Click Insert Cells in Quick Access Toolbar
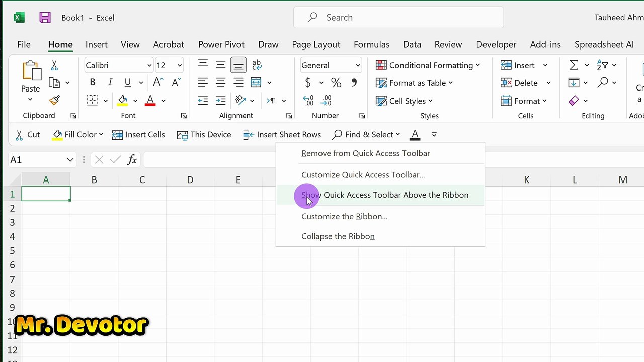Viewport: 644px width, 362px height. (138, 134)
